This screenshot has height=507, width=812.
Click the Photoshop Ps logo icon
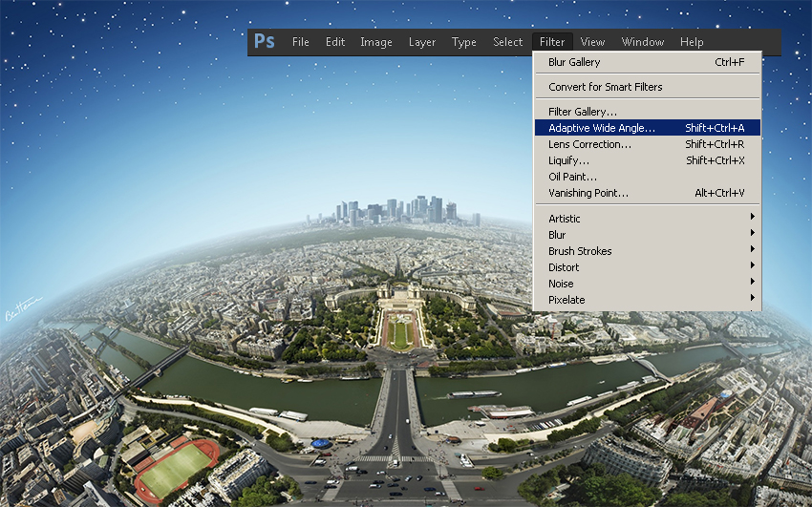coord(264,41)
